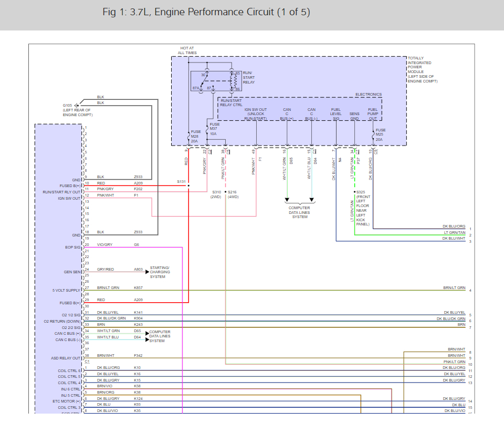This screenshot has width=504, height=422.
Task: Click the S216 (4WD) splice dot
Action: [226, 192]
